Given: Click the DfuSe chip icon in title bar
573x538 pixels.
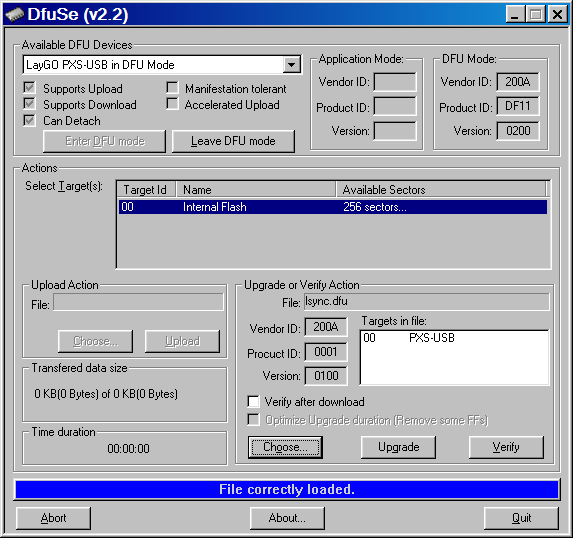Looking at the screenshot, I should pyautogui.click(x=15, y=15).
